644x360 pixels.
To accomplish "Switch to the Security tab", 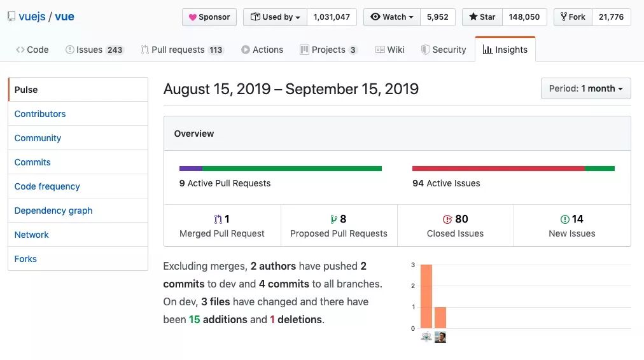I will [444, 50].
